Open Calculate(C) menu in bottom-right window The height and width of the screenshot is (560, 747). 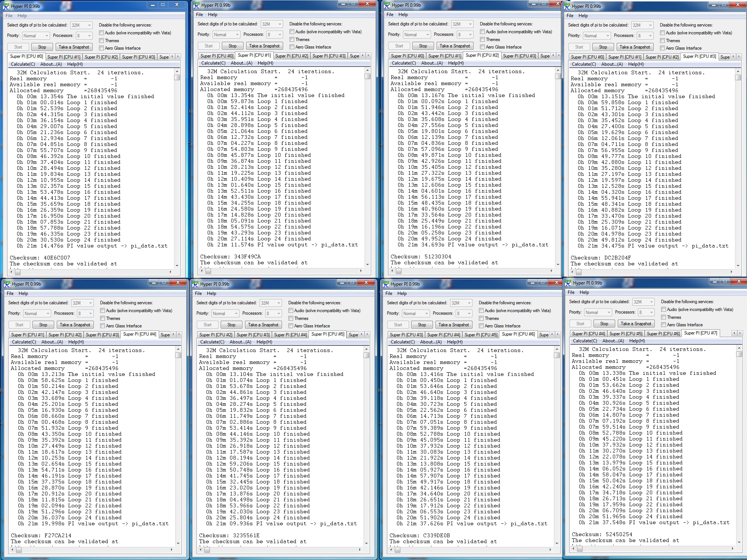coord(585,341)
